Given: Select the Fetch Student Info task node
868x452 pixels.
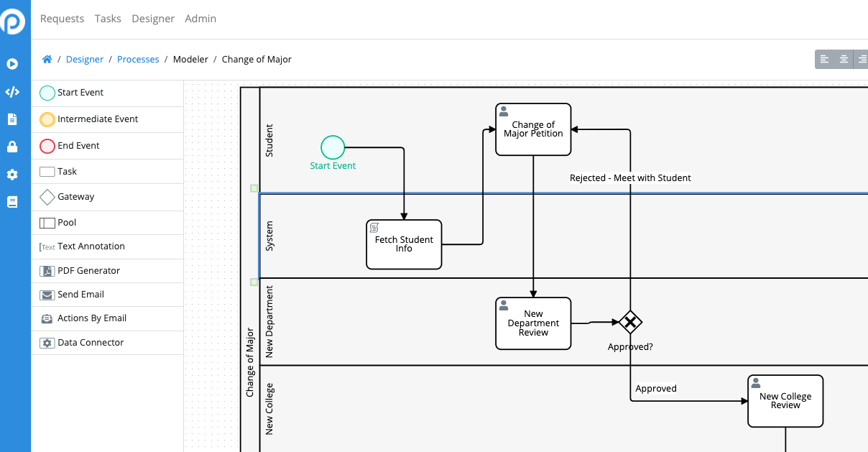Looking at the screenshot, I should 404,244.
